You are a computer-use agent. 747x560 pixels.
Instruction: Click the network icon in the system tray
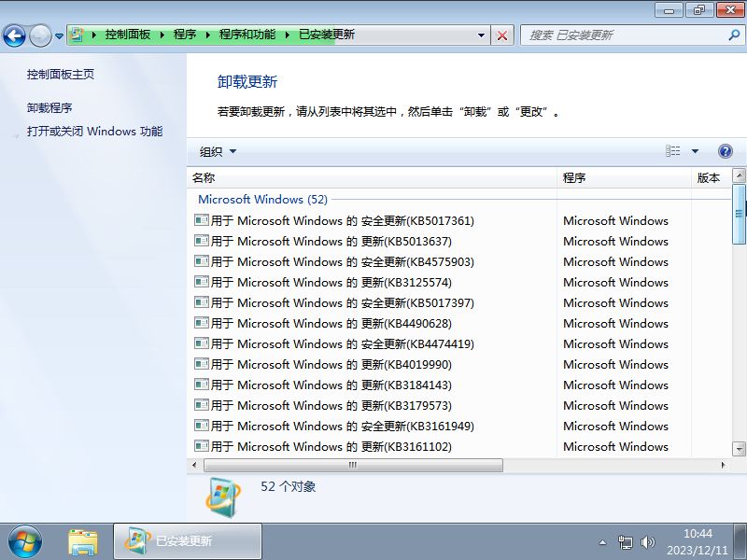pos(627,541)
